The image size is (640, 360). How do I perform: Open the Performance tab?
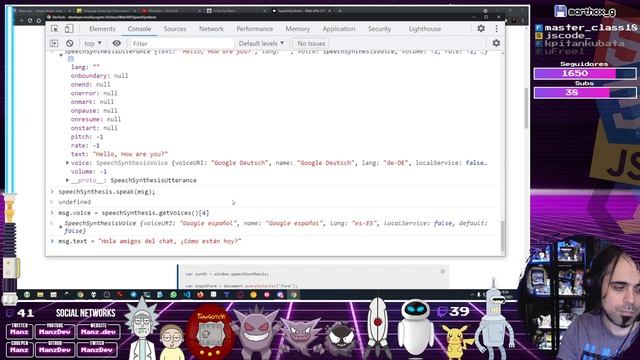pyautogui.click(x=255, y=29)
